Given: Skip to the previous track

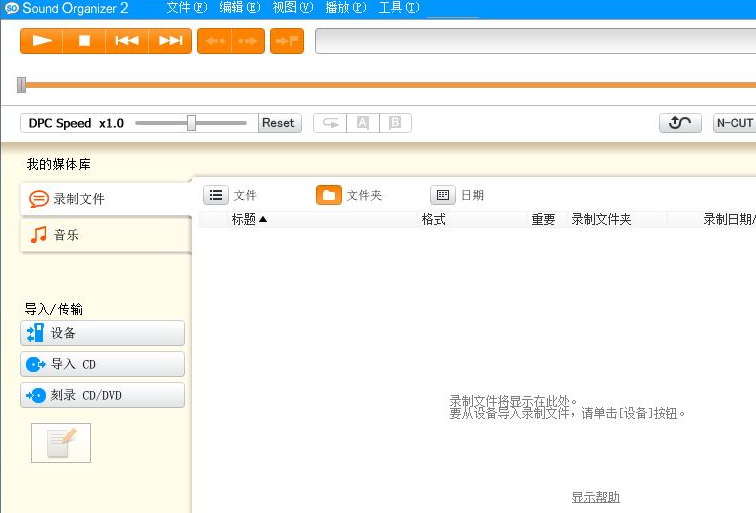Looking at the screenshot, I should point(127,40).
